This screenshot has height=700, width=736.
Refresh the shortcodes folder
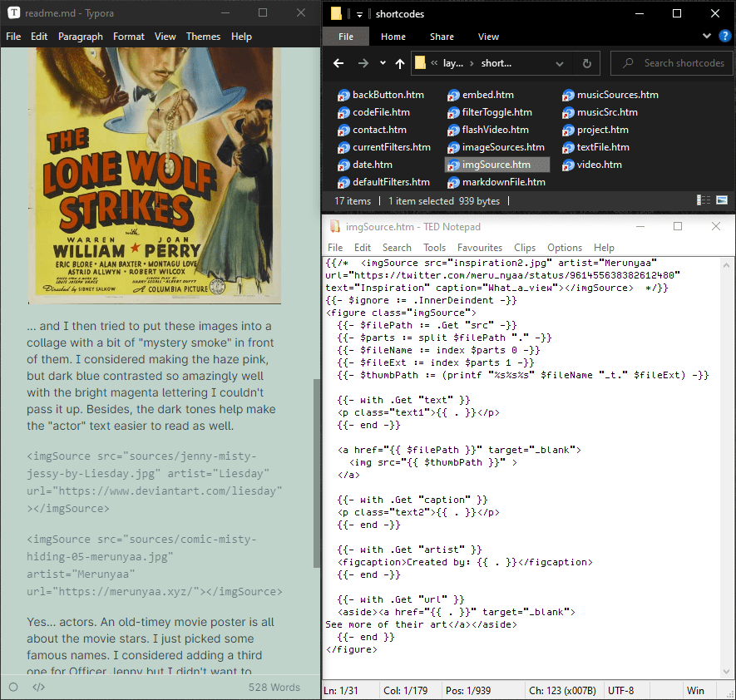click(586, 63)
